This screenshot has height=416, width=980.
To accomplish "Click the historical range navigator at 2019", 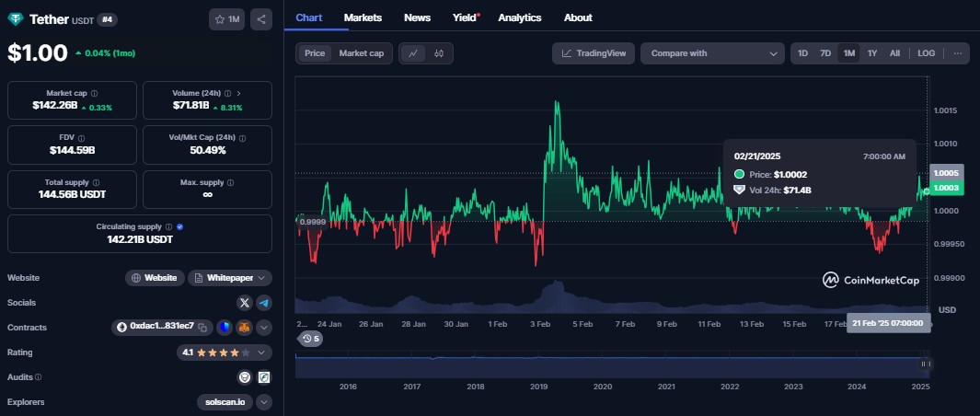I will (x=538, y=387).
